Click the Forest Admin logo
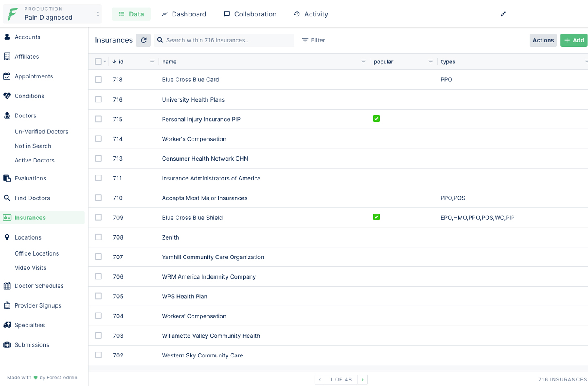 pos(13,14)
